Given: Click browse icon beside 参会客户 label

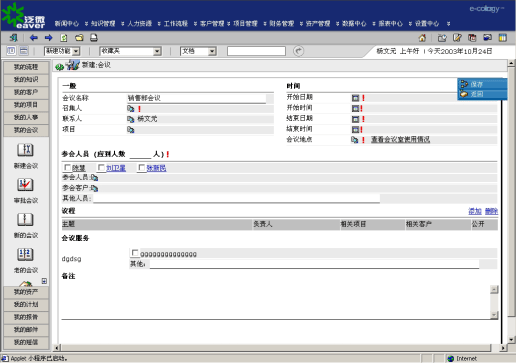Looking at the screenshot, I should click(x=95, y=188).
